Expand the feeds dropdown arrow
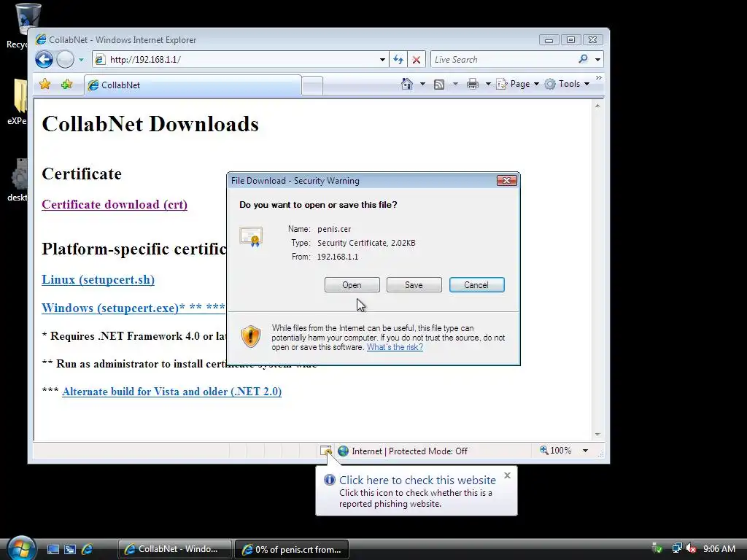The height and width of the screenshot is (560, 747). click(455, 85)
